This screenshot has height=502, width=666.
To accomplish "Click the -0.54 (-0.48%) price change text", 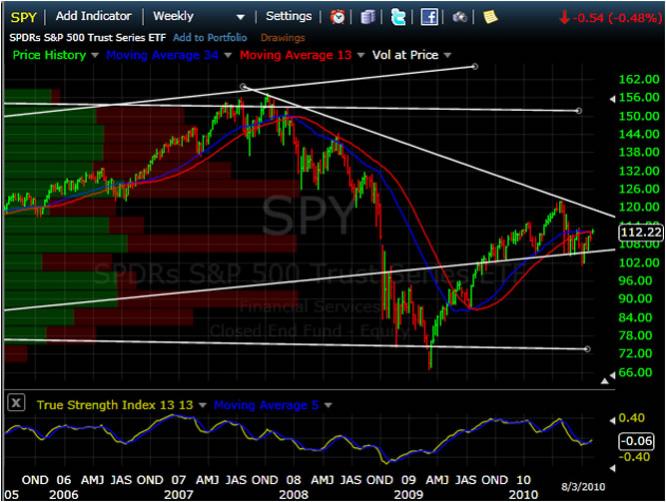I will pyautogui.click(x=616, y=18).
